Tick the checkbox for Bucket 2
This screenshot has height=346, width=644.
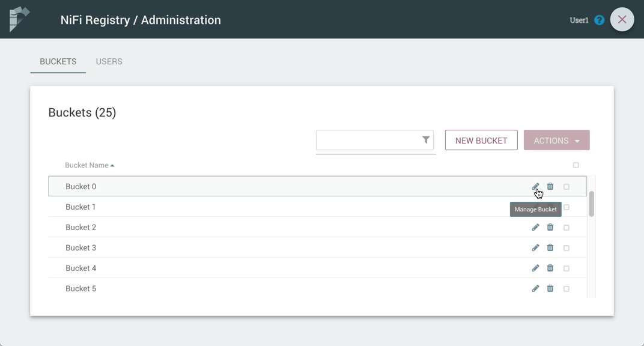pyautogui.click(x=566, y=228)
